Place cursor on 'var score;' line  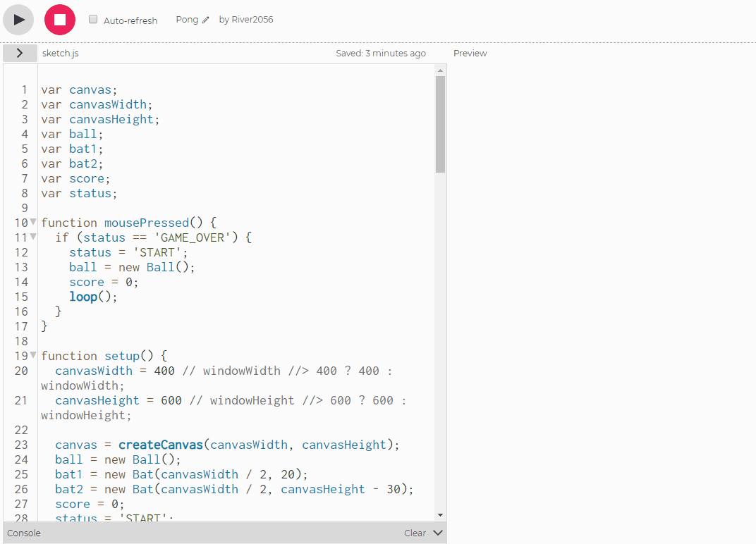(x=75, y=179)
